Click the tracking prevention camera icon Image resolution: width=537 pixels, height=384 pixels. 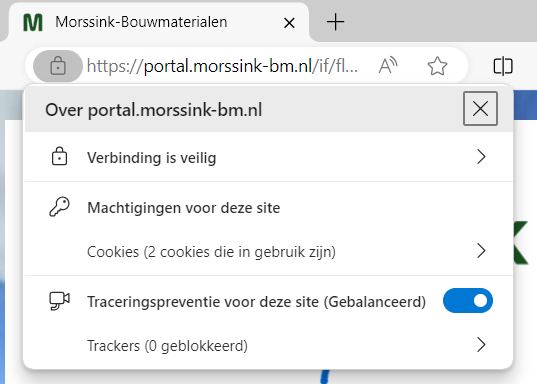pos(59,301)
